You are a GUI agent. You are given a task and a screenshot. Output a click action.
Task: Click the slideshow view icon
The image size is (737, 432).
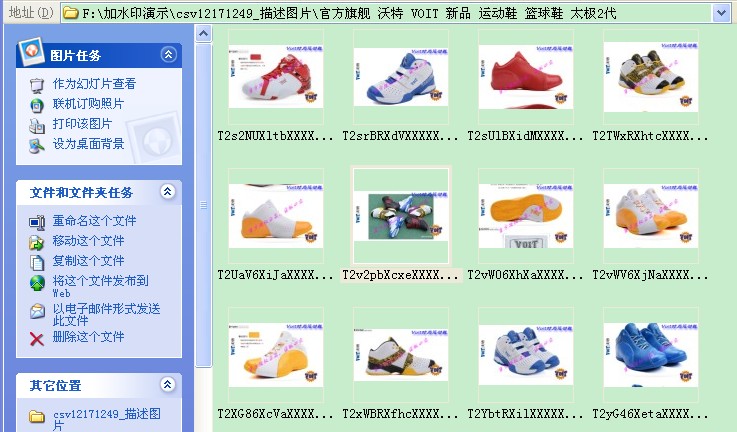37,85
